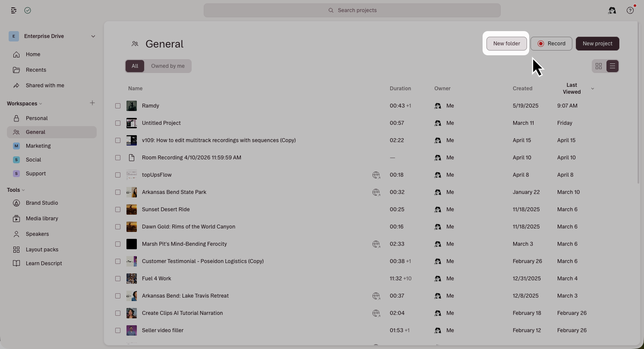Select the checkbox next to Ramdy

tap(118, 105)
